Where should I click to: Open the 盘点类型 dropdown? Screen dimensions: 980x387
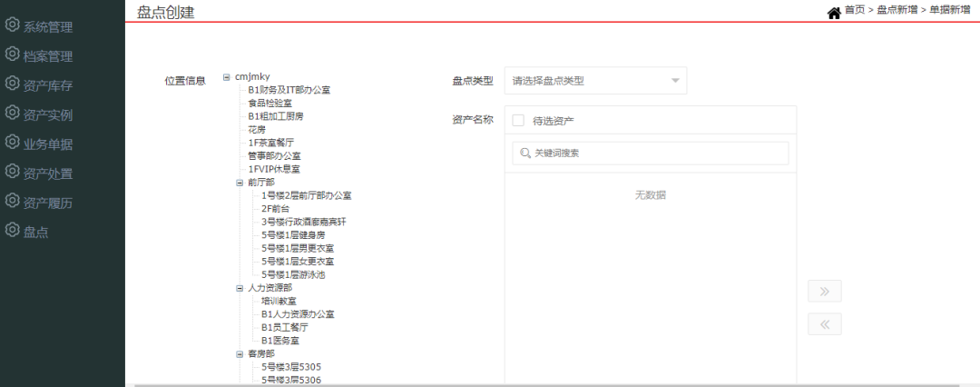pos(594,81)
